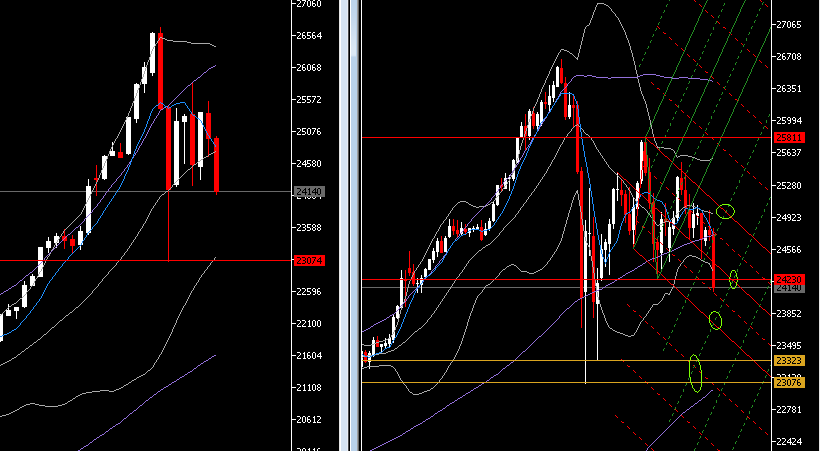Select the small green ellipse on 24230 line
Image resolution: width=820 pixels, height=451 pixels.
[733, 279]
